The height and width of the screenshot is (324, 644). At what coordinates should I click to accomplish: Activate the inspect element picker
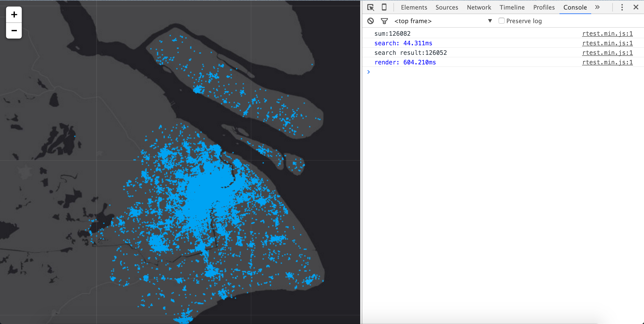click(x=371, y=7)
